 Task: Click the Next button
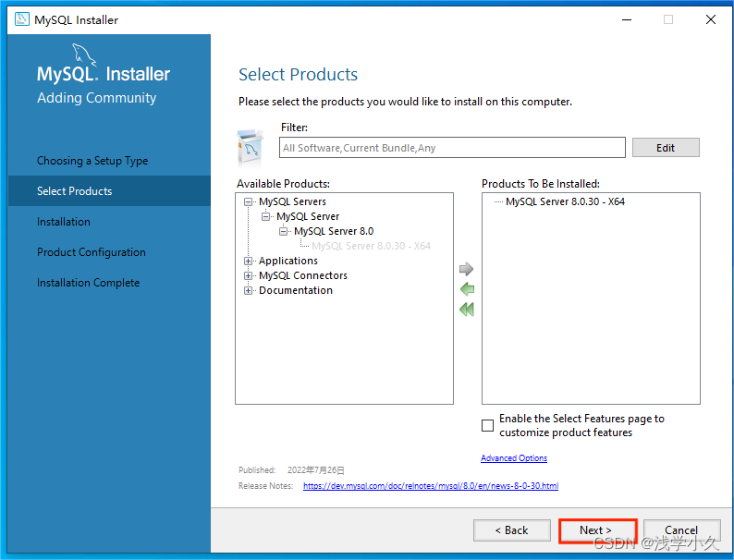(x=597, y=530)
